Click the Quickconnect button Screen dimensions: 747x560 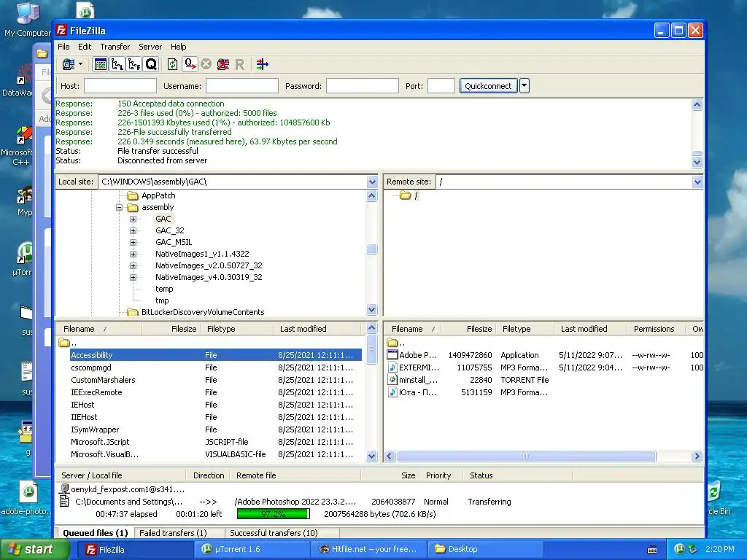pyautogui.click(x=488, y=86)
